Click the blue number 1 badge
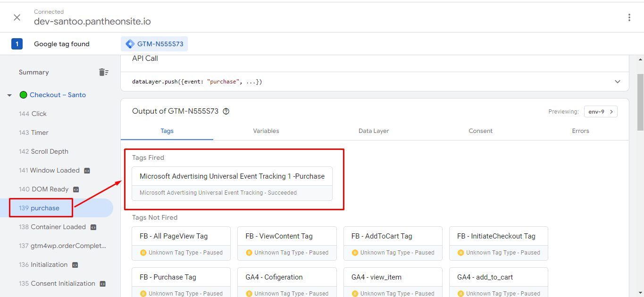Viewport: 644px width, 297px height. point(17,44)
